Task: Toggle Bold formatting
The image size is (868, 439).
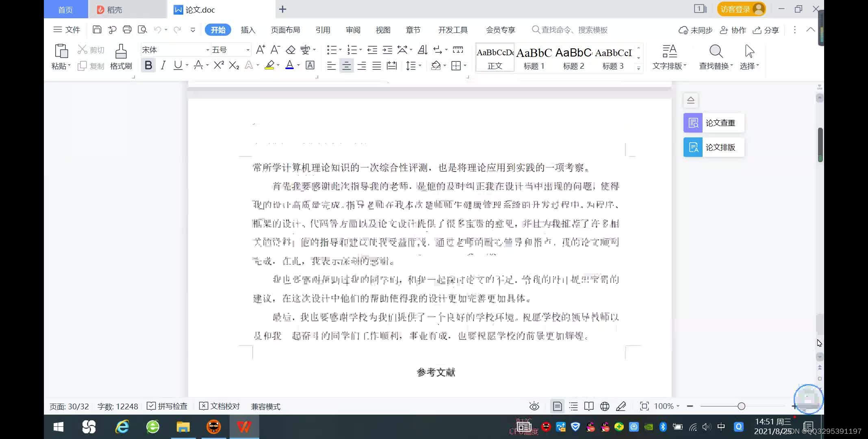Action: pos(148,65)
